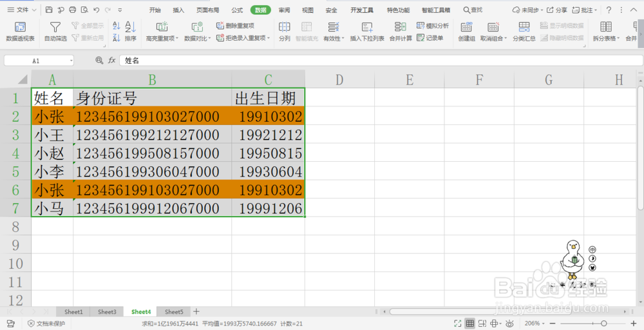Collapse the ribbon with the chevron arrow
The height and width of the screenshot is (330, 644).
point(633,10)
